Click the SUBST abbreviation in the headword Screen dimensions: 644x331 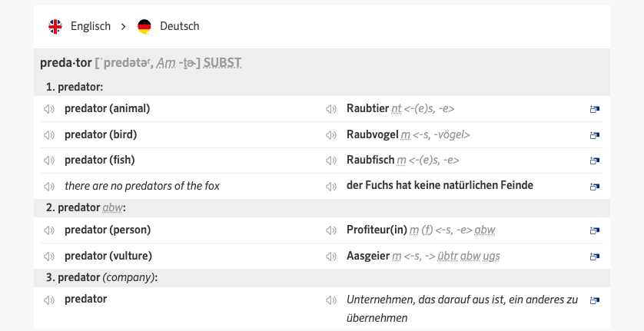[x=223, y=63]
